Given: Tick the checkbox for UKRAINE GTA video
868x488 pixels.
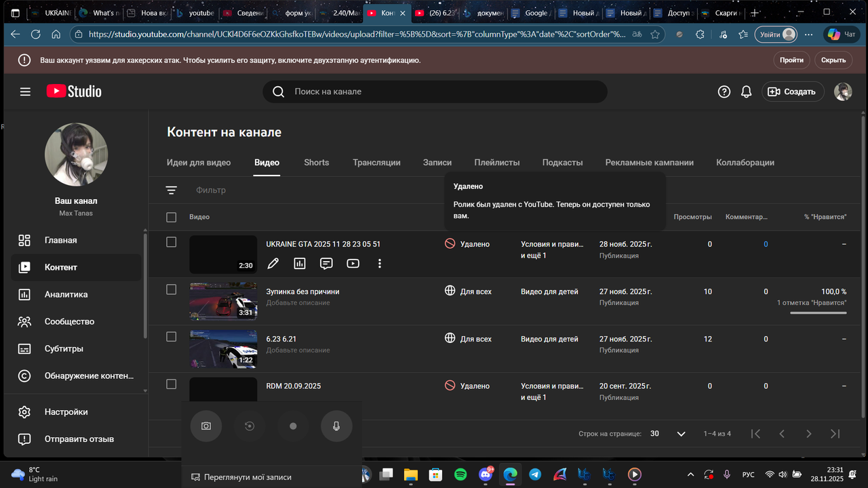Looking at the screenshot, I should pyautogui.click(x=171, y=242).
